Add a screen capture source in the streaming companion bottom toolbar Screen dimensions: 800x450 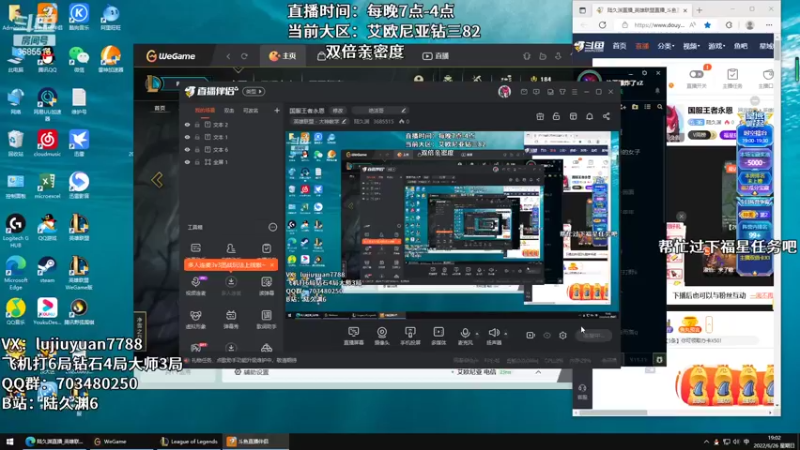[354, 336]
